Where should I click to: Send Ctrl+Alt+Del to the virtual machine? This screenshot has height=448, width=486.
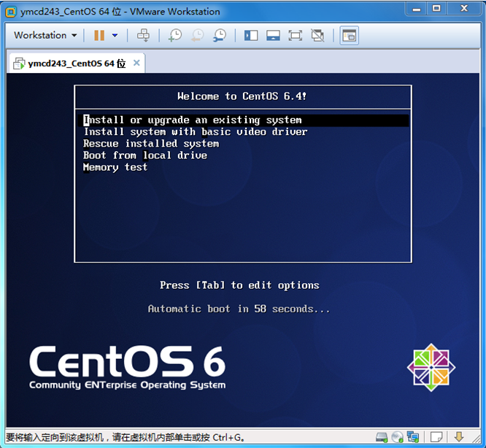(x=143, y=35)
